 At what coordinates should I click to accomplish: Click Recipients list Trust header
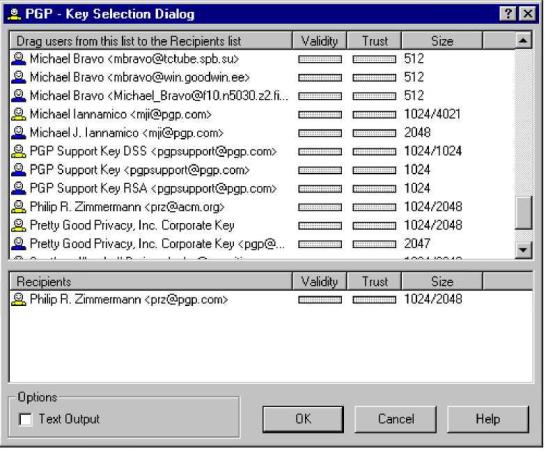click(374, 281)
